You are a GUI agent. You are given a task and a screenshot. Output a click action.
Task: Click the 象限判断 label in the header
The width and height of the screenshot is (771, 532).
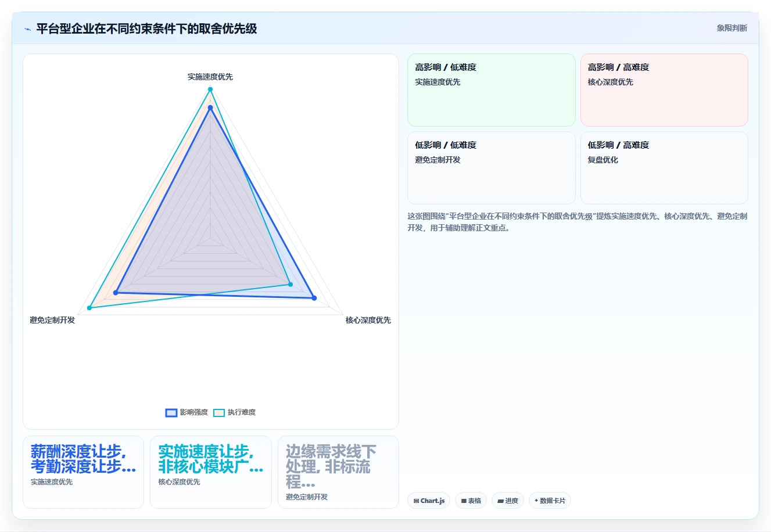[731, 28]
